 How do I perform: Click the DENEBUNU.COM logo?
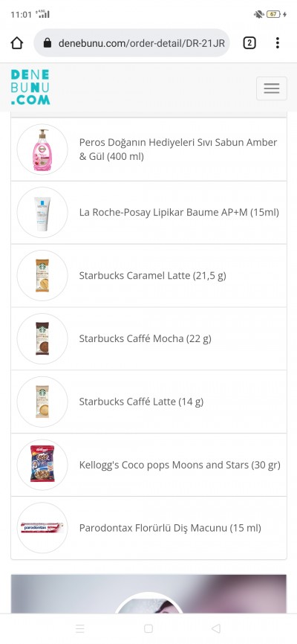coord(30,87)
